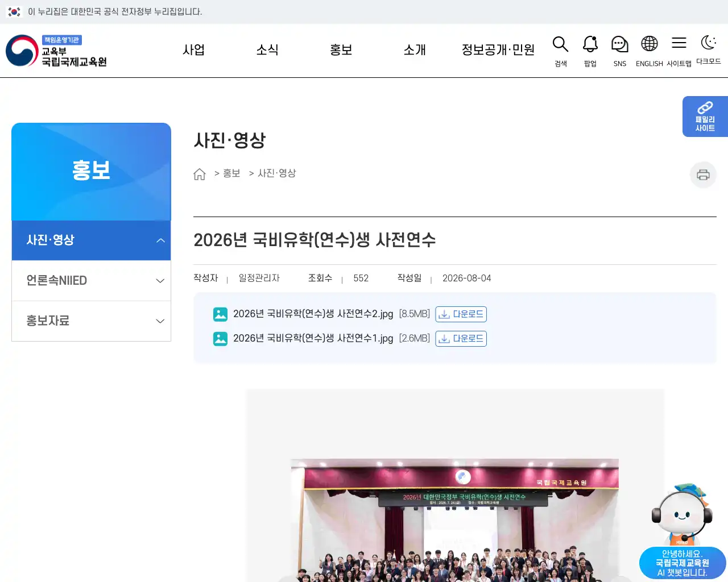Click the 안녕하세요 AI 챗봇 greeting bubble

(x=682, y=563)
